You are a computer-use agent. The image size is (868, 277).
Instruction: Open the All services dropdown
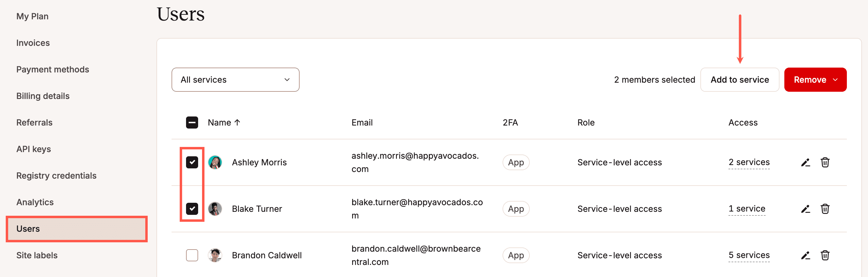click(235, 80)
